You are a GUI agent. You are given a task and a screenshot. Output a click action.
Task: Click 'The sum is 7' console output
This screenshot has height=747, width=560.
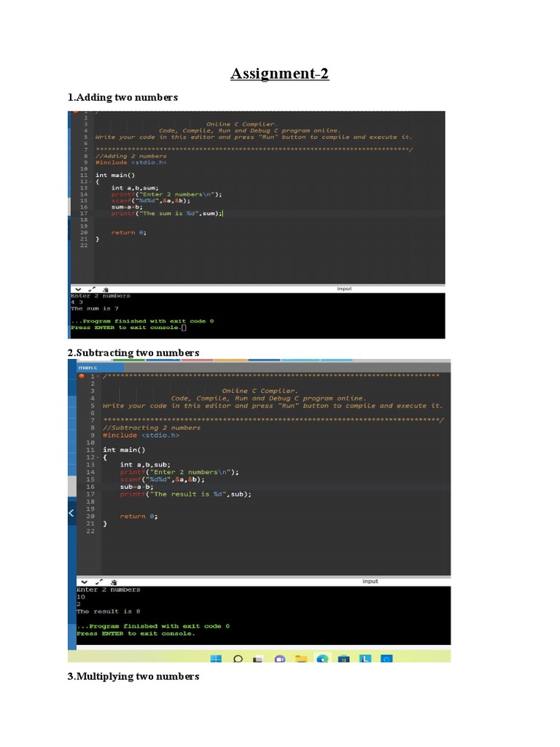tap(95, 309)
